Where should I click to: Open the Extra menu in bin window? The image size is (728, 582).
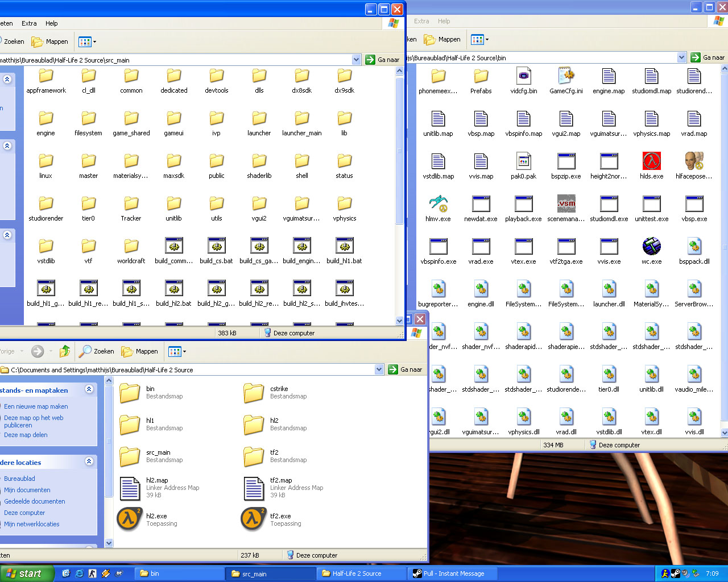tap(421, 21)
